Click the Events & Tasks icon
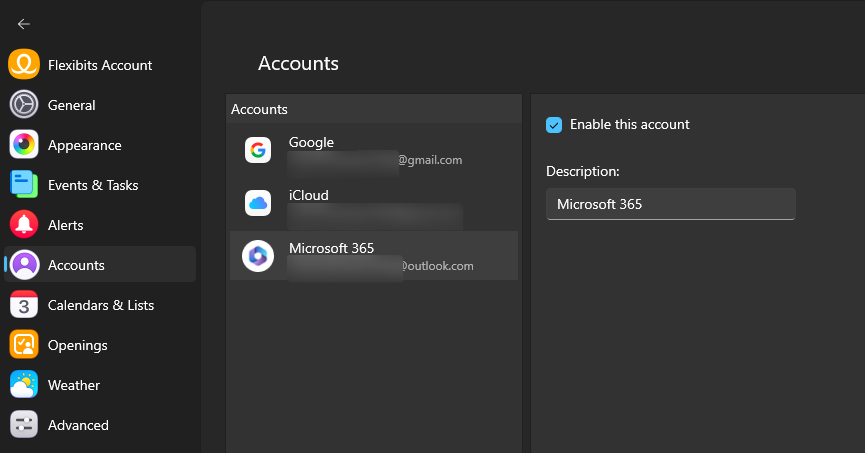The height and width of the screenshot is (453, 865). pyautogui.click(x=24, y=185)
